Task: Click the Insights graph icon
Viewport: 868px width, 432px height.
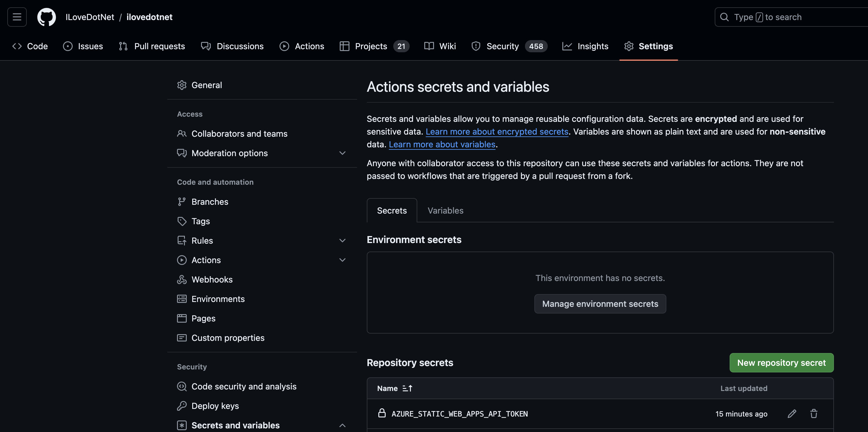Action: point(567,46)
